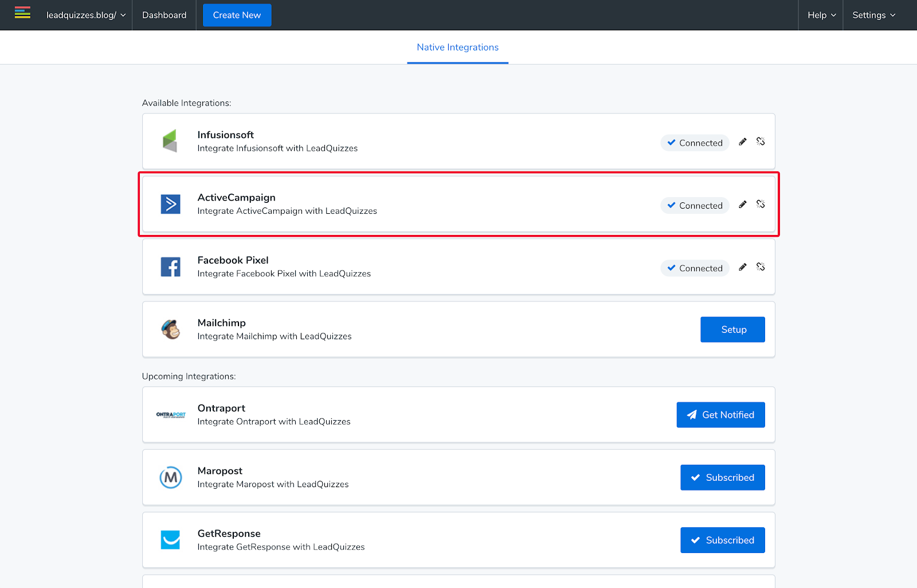This screenshot has height=588, width=917.
Task: Open the leadquizzes.blog/ site dropdown
Action: click(x=86, y=15)
